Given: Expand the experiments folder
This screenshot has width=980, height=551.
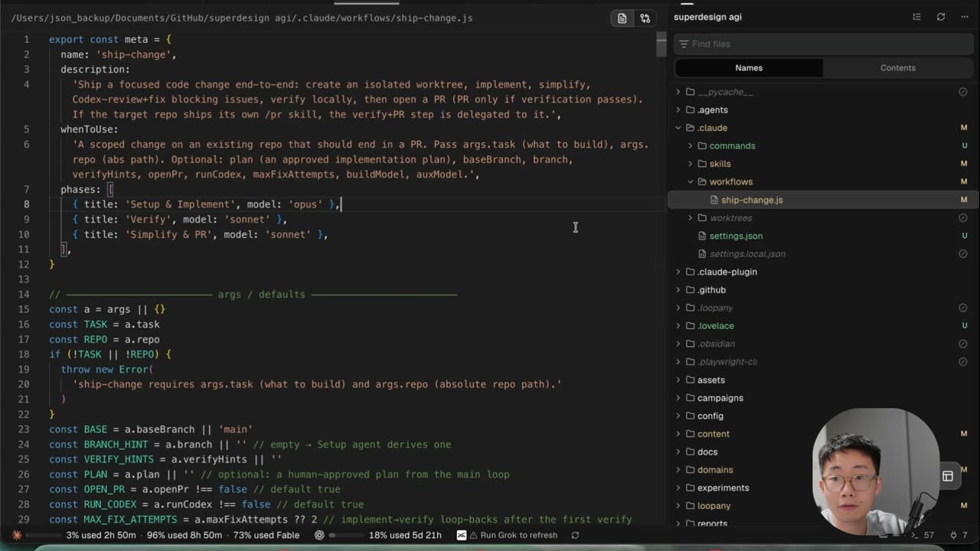Looking at the screenshot, I should click(678, 487).
